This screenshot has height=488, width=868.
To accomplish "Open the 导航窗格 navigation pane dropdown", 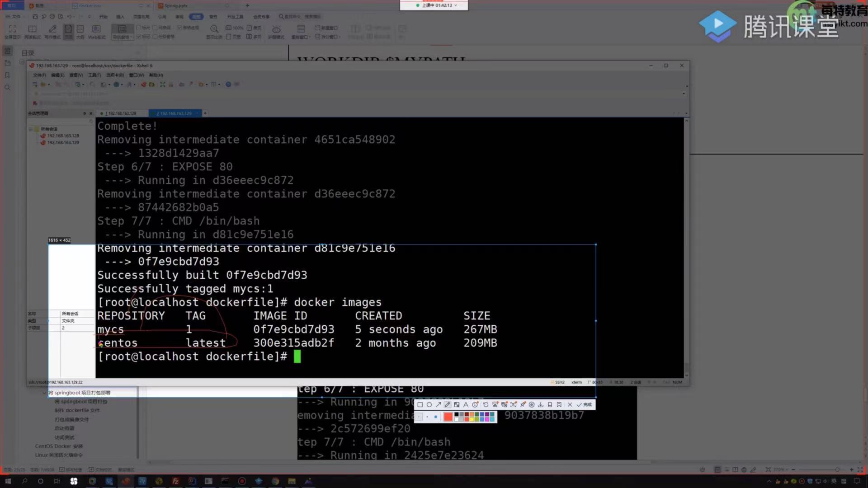I will [122, 37].
